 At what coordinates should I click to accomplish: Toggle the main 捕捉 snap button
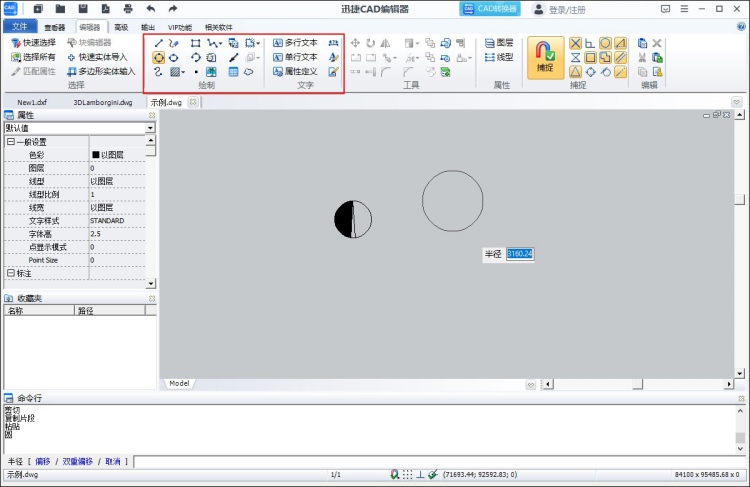tap(545, 58)
